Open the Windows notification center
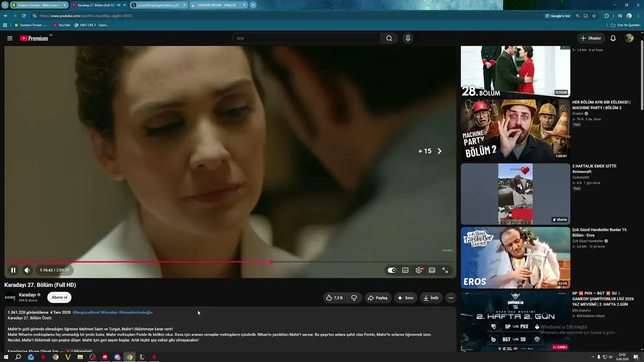The image size is (644, 362). pos(636,357)
